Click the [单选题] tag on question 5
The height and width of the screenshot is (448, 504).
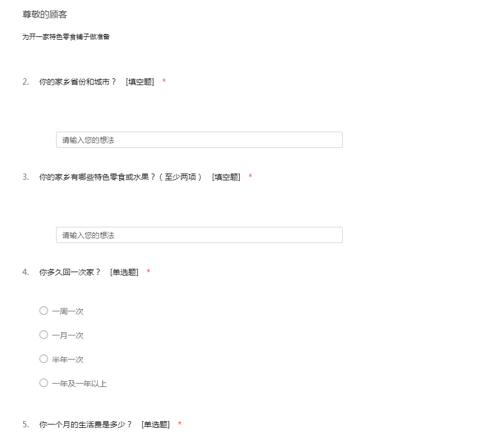coord(156,424)
